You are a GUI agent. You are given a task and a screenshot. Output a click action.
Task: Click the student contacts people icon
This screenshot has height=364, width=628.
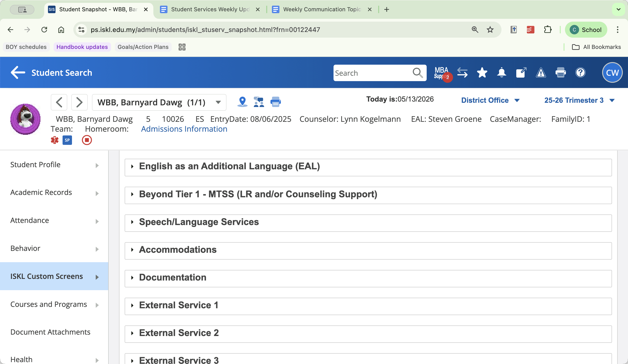[259, 102]
